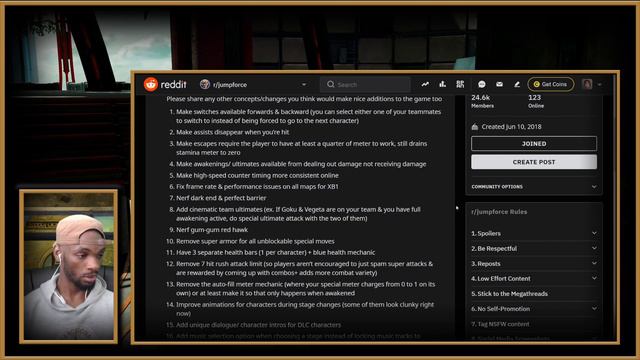Image resolution: width=640 pixels, height=360 pixels.
Task: Click list item 'Nerf gum-gum red hawk'
Action: coord(212,230)
